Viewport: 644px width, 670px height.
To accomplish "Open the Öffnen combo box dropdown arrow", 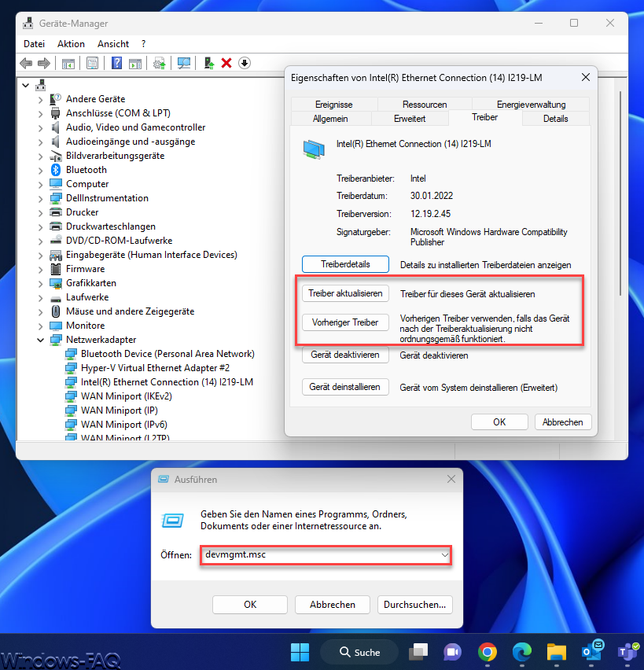I will click(445, 555).
